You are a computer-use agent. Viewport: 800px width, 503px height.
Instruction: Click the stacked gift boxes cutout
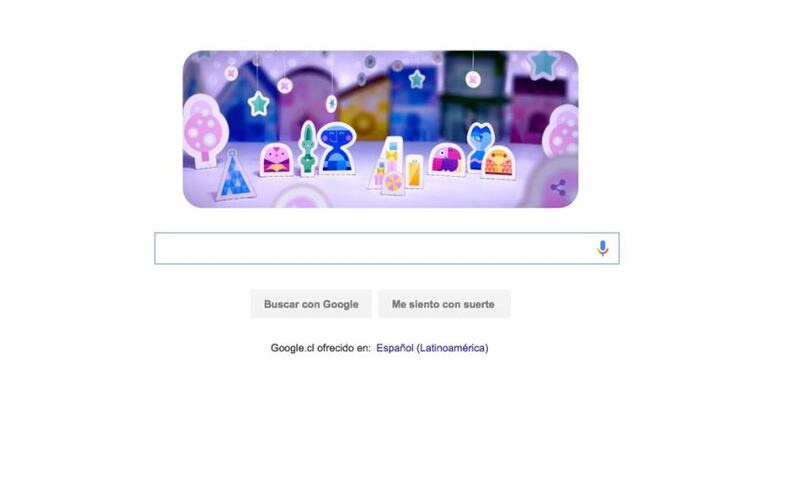(388, 166)
